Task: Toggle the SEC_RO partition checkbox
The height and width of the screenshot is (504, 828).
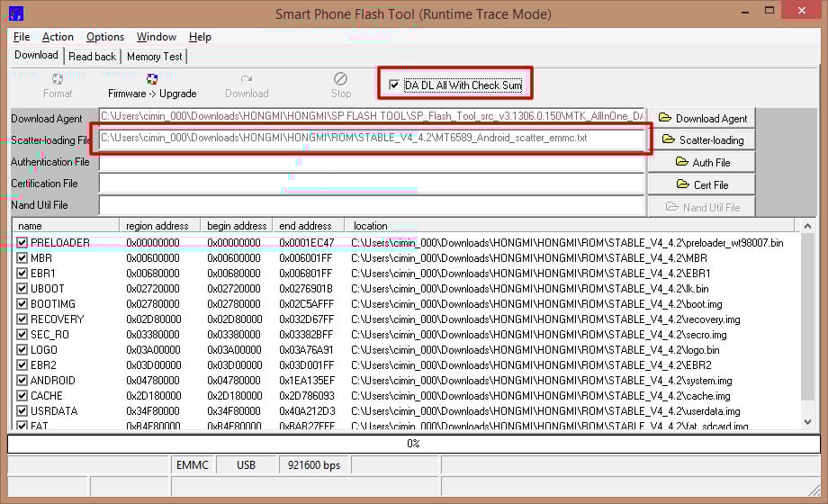Action: coord(22,335)
